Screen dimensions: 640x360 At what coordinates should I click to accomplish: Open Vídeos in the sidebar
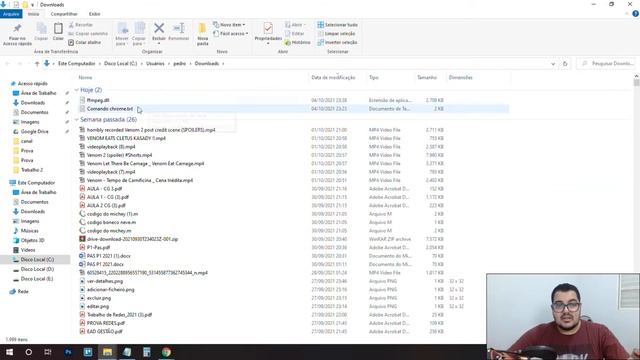coord(28,250)
